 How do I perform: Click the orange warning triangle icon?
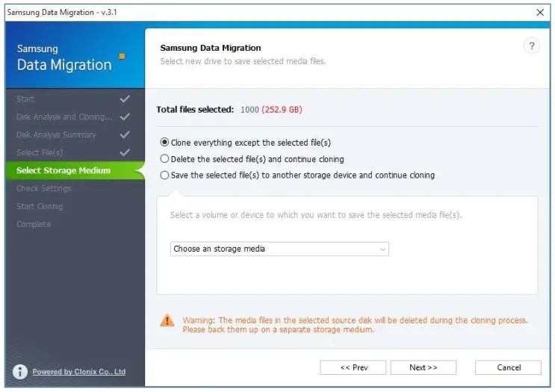point(167,320)
